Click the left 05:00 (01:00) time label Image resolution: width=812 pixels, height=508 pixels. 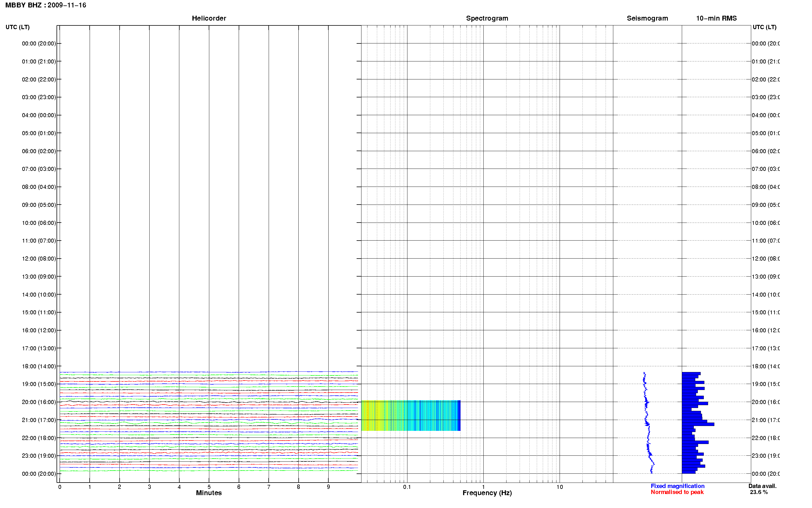[39, 133]
